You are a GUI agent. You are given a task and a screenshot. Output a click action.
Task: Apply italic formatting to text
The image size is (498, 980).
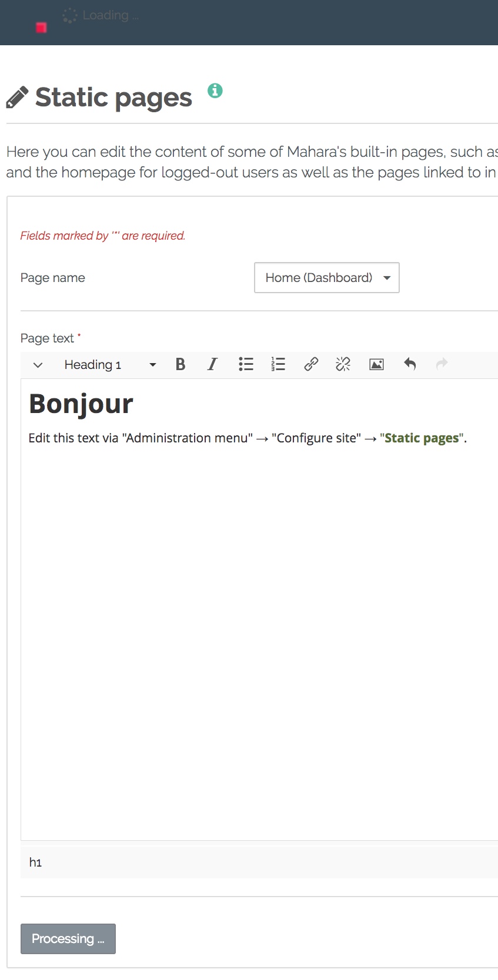(x=212, y=364)
